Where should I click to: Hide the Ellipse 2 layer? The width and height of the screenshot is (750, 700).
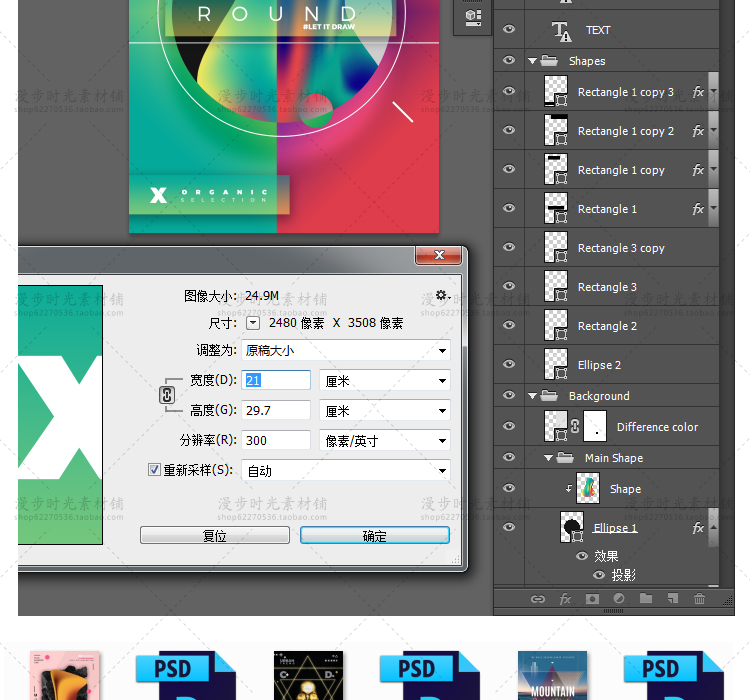[509, 364]
